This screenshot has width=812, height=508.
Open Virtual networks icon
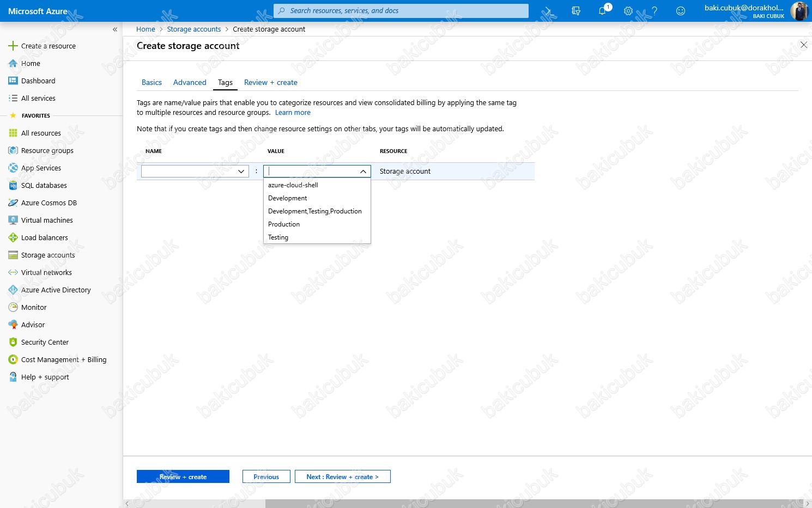pyautogui.click(x=13, y=273)
